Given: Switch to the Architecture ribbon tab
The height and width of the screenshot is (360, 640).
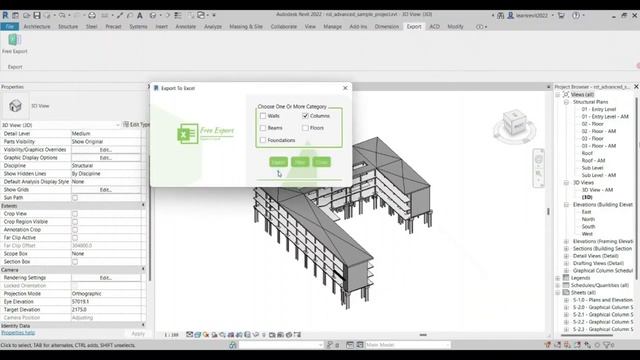Looking at the screenshot, I should tap(37, 27).
